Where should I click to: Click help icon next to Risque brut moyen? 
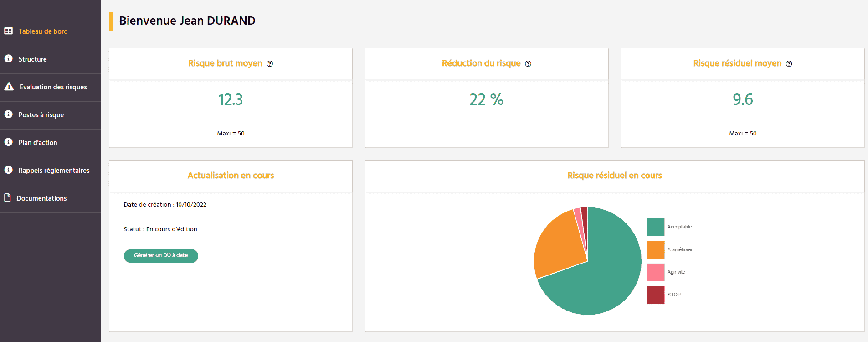(270, 64)
